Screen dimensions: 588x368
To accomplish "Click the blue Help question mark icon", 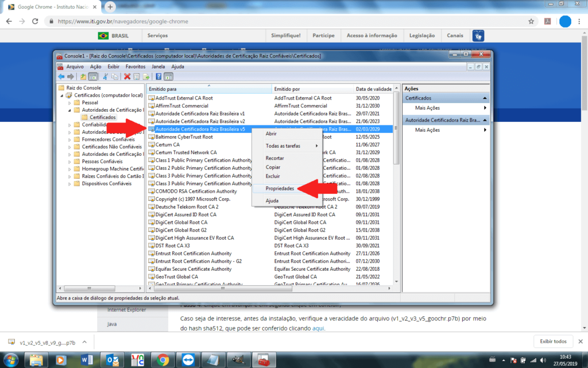I will pyautogui.click(x=158, y=76).
